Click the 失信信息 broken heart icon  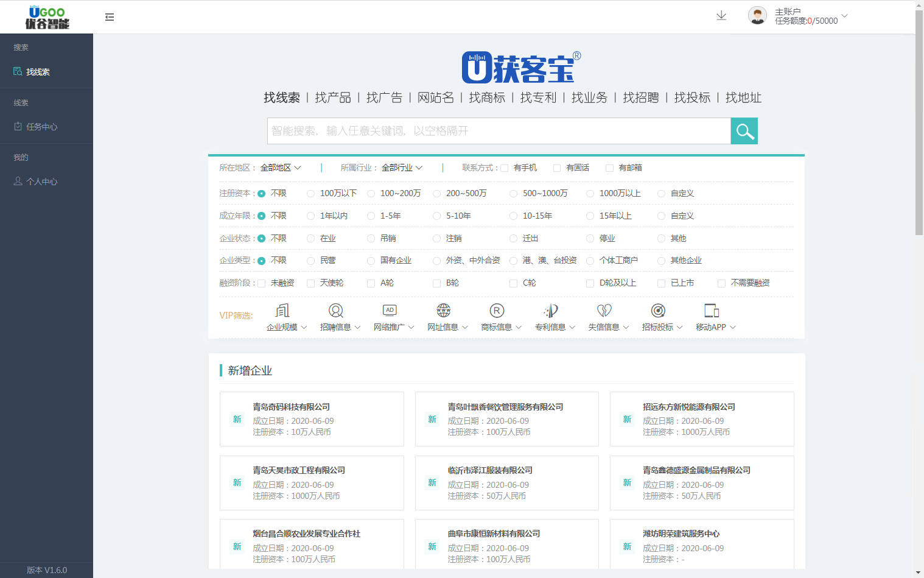click(604, 311)
